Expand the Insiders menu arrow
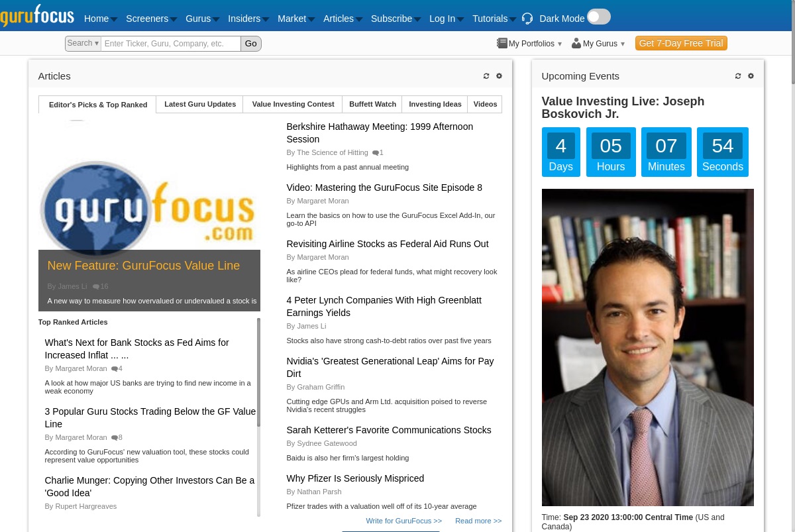This screenshot has height=532, width=795. tap(266, 19)
